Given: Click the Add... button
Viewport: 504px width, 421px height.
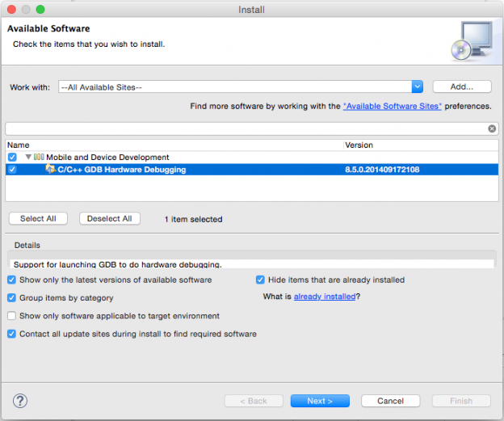Looking at the screenshot, I should [461, 86].
